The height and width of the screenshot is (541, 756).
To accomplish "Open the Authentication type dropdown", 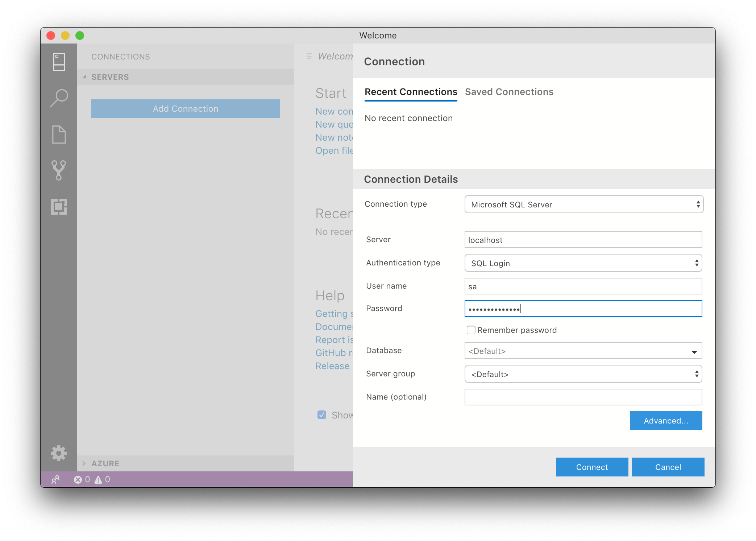I will click(583, 263).
